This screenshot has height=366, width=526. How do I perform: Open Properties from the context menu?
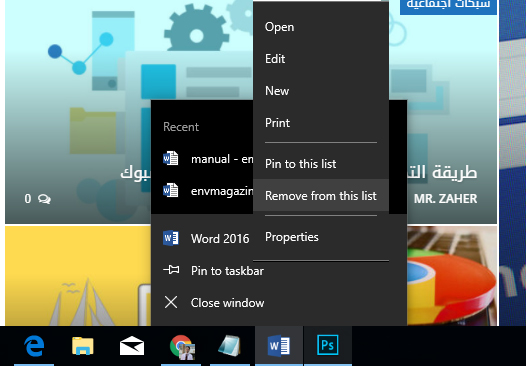click(x=321, y=237)
